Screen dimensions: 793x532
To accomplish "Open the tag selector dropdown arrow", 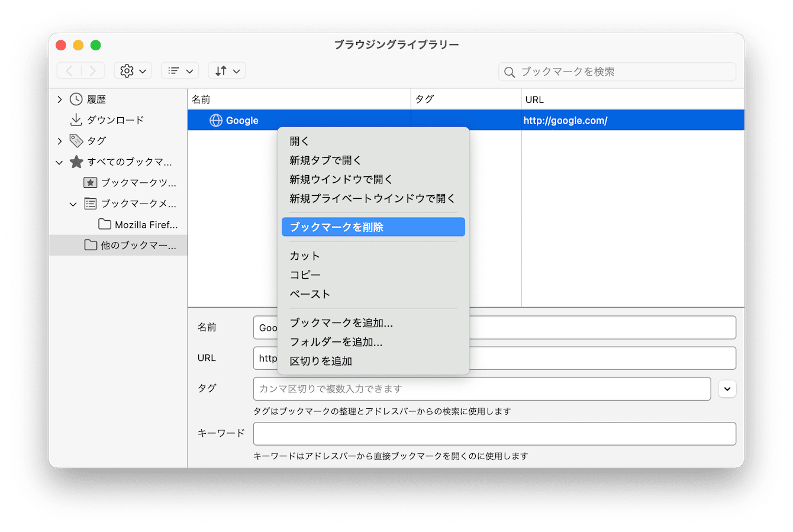I will pyautogui.click(x=727, y=389).
